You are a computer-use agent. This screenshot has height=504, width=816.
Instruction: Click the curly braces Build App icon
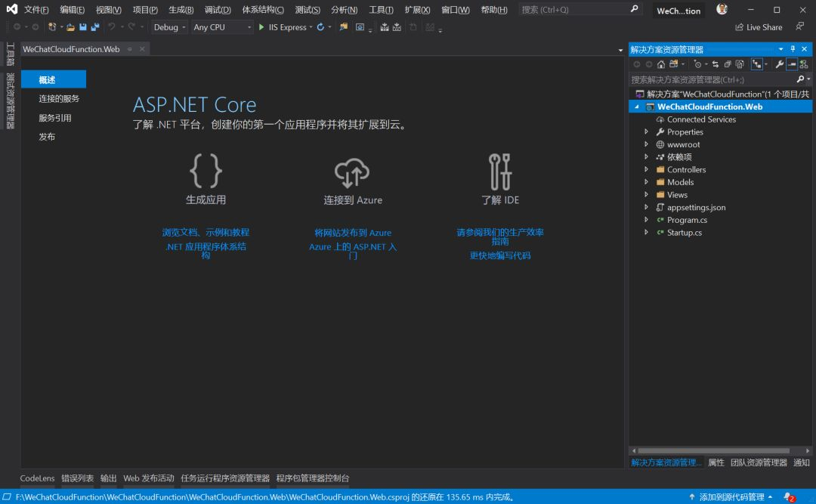tap(206, 171)
